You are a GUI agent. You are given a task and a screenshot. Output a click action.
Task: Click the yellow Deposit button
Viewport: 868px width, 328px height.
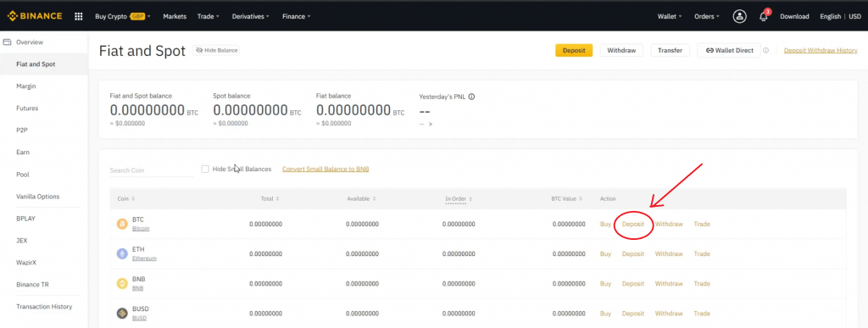click(x=574, y=50)
